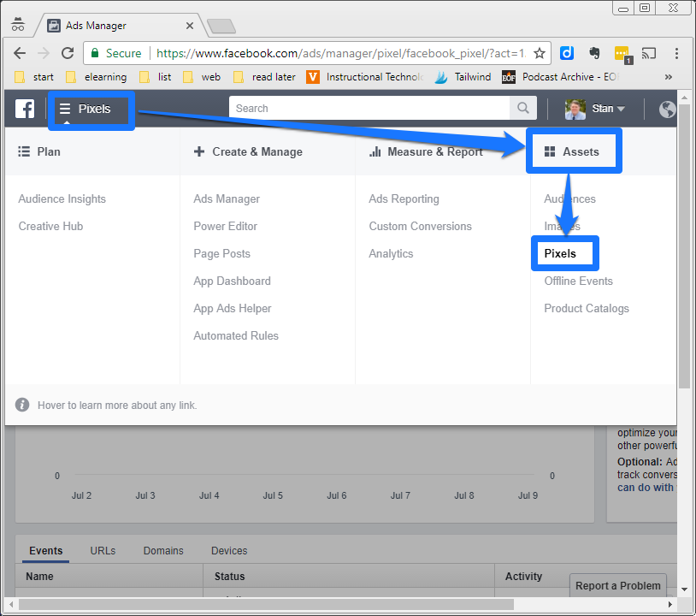Click the Facebook logo icon
Viewport: 696px width, 616px height.
click(x=25, y=109)
